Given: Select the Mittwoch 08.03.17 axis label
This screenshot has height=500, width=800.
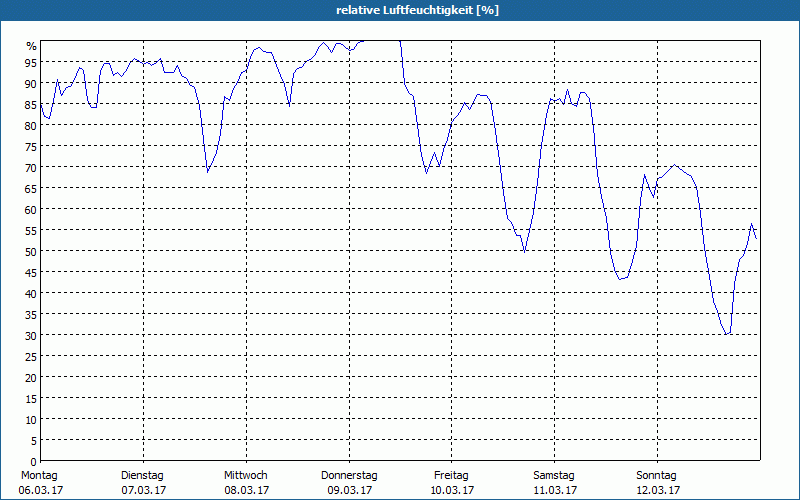Looking at the screenshot, I should click(246, 483).
